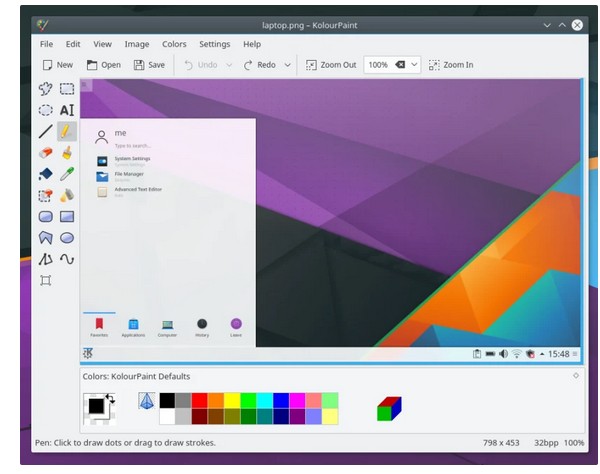Select the purple palette swatch
Image resolution: width=600 pixels, height=474 pixels.
(x=297, y=416)
